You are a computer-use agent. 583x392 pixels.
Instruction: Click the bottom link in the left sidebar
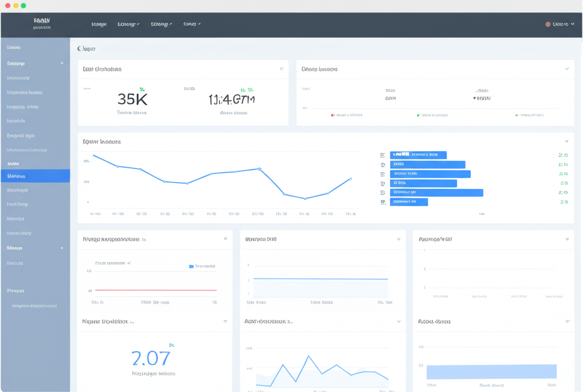click(x=34, y=305)
